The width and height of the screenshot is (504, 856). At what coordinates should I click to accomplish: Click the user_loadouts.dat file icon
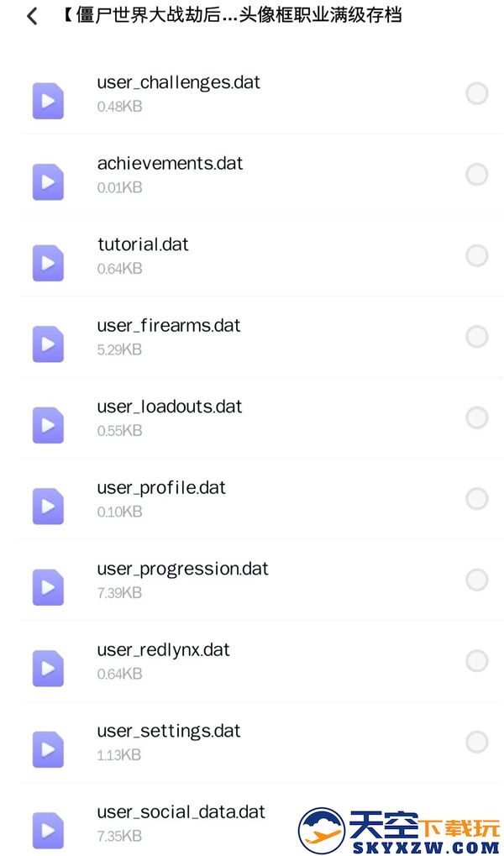(48, 425)
